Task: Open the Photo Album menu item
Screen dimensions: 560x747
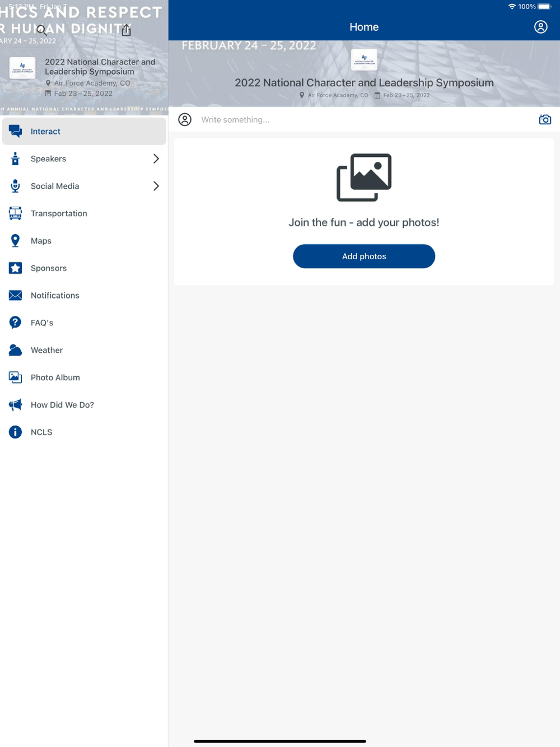Action: coord(55,377)
